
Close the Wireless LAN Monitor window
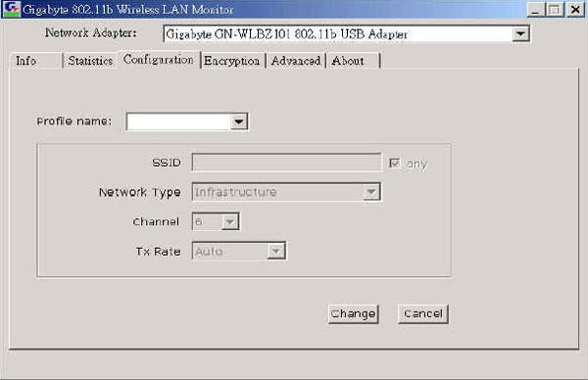click(575, 10)
